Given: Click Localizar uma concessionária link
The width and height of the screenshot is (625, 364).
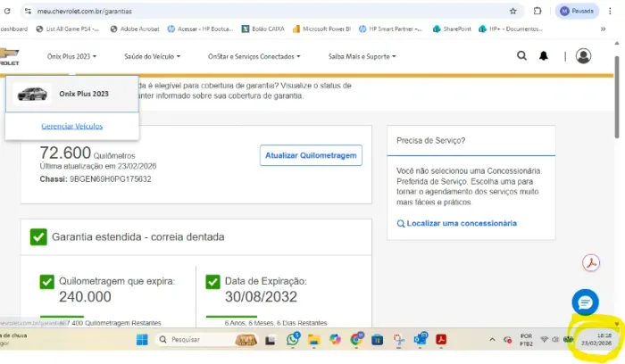Looking at the screenshot, I should pyautogui.click(x=457, y=223).
